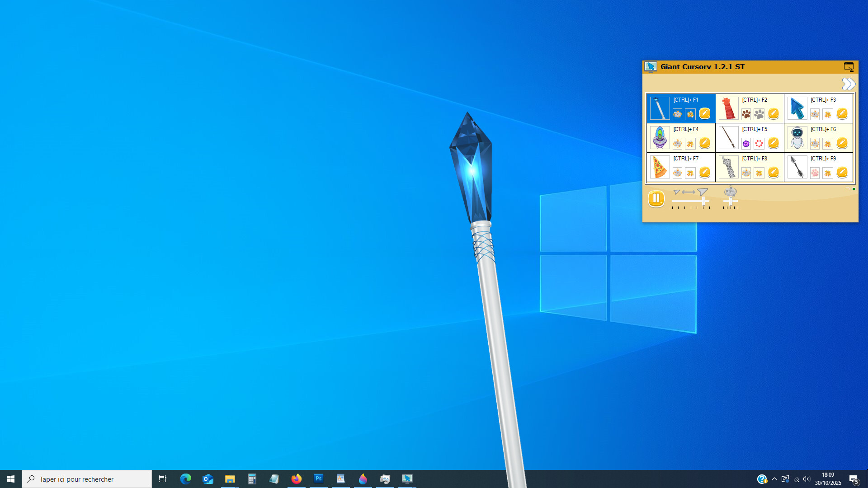
Task: Choose the alien UFO cursor
Action: pyautogui.click(x=660, y=138)
